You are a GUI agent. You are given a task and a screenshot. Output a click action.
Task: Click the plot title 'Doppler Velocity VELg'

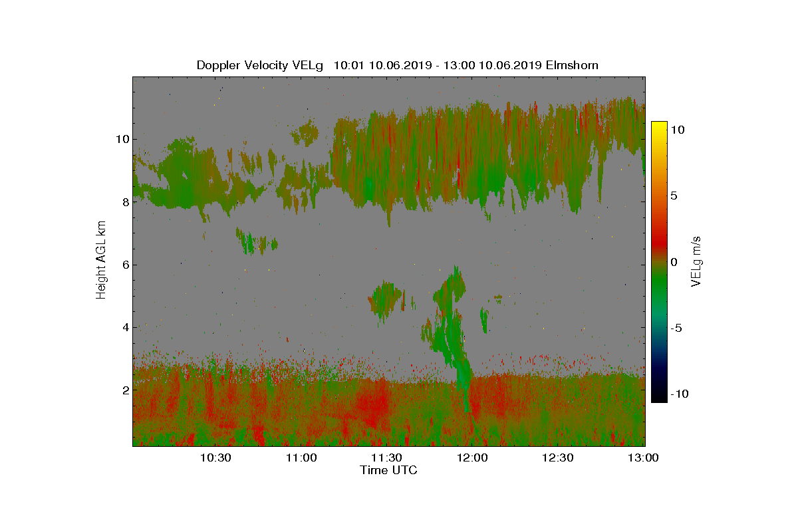(x=260, y=65)
